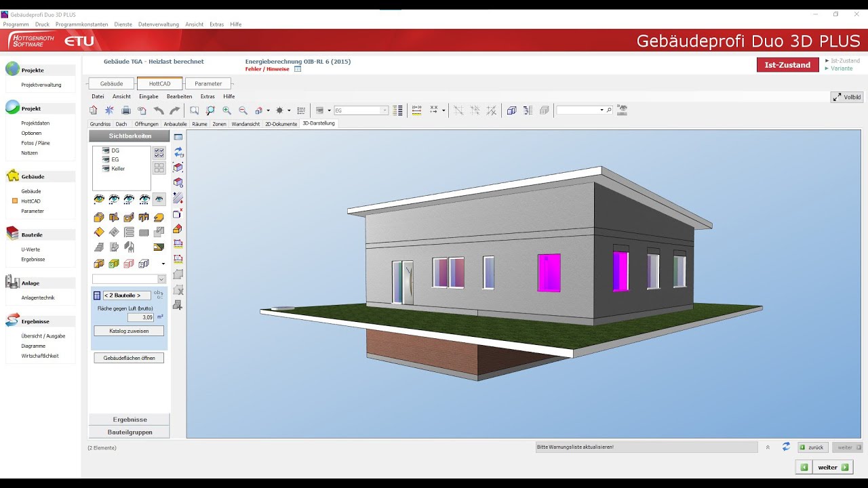Click the Katalog zuweisen button
Image resolution: width=868 pixels, height=488 pixels.
[129, 331]
